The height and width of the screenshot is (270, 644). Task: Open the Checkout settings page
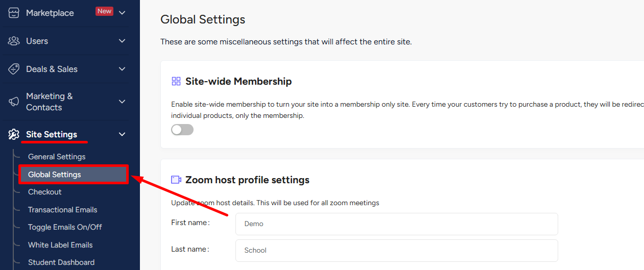45,192
